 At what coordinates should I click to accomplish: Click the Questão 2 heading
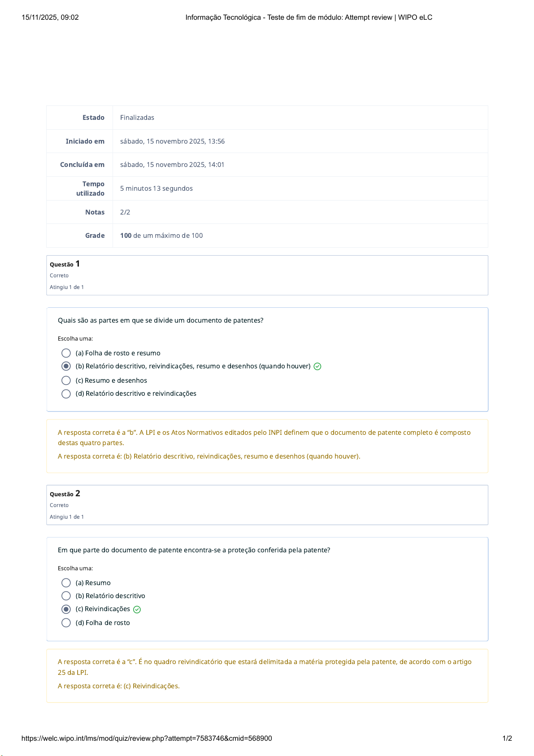pos(65,494)
